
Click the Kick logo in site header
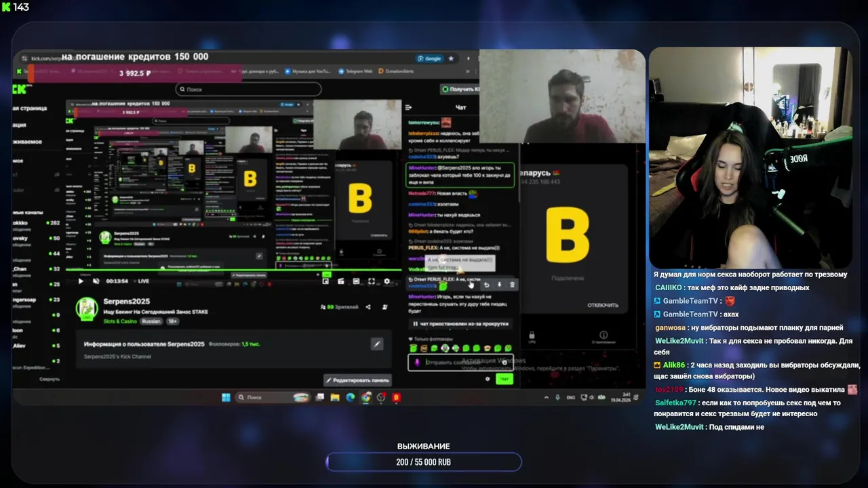tap(20, 89)
